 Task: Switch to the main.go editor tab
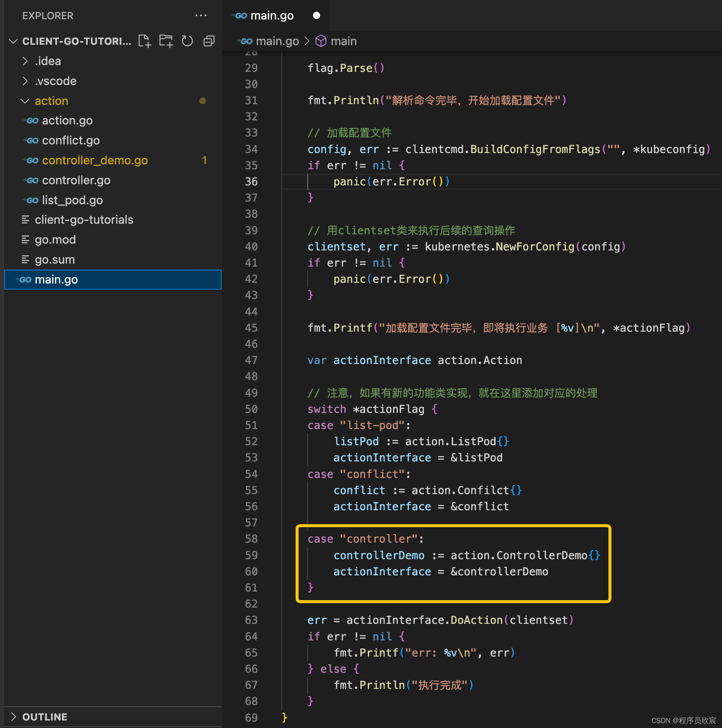click(275, 15)
